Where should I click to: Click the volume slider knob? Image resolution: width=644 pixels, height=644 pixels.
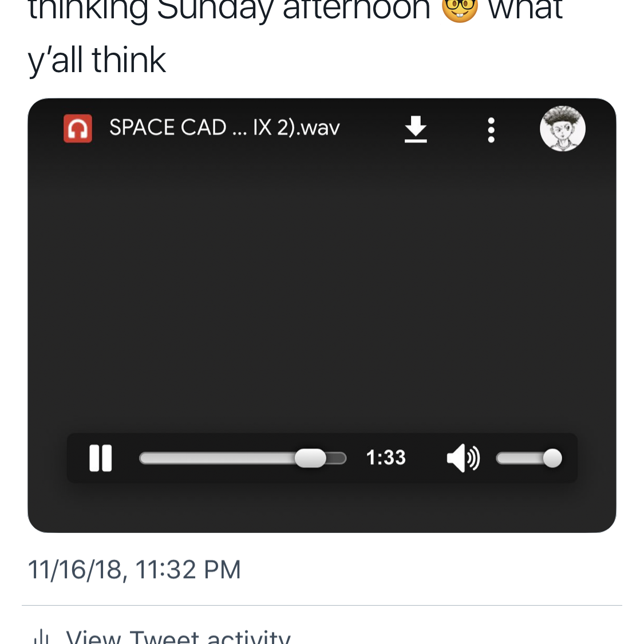click(x=552, y=458)
